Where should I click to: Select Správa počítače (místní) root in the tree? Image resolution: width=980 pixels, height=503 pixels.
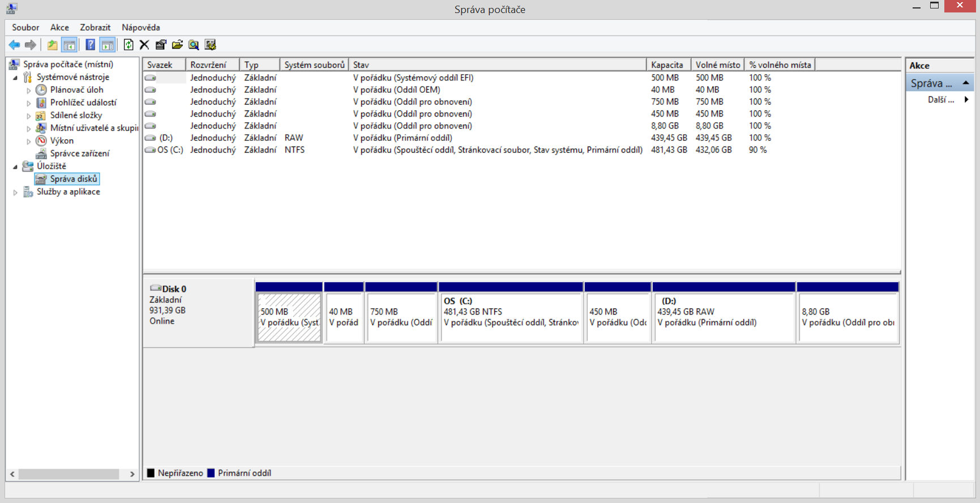[x=68, y=65]
